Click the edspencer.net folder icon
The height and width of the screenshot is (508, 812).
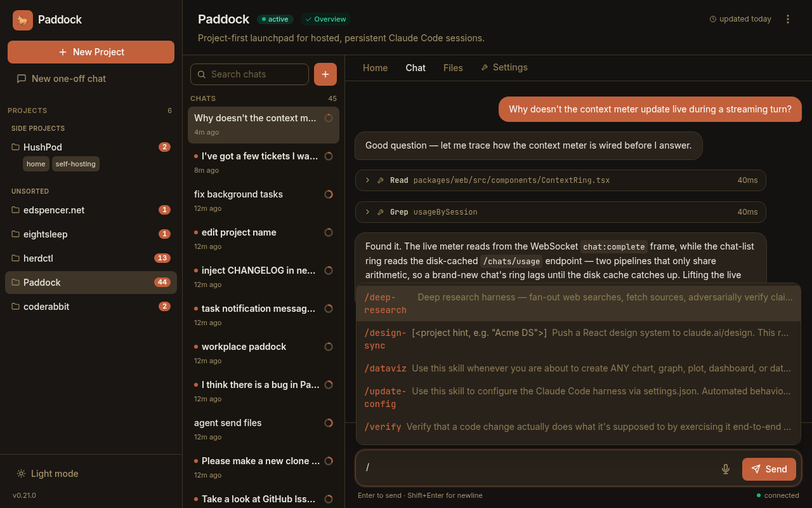16,210
